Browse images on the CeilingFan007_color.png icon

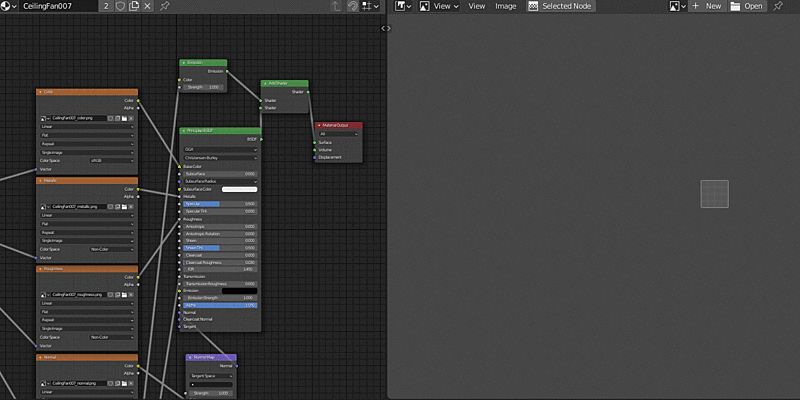click(45, 118)
